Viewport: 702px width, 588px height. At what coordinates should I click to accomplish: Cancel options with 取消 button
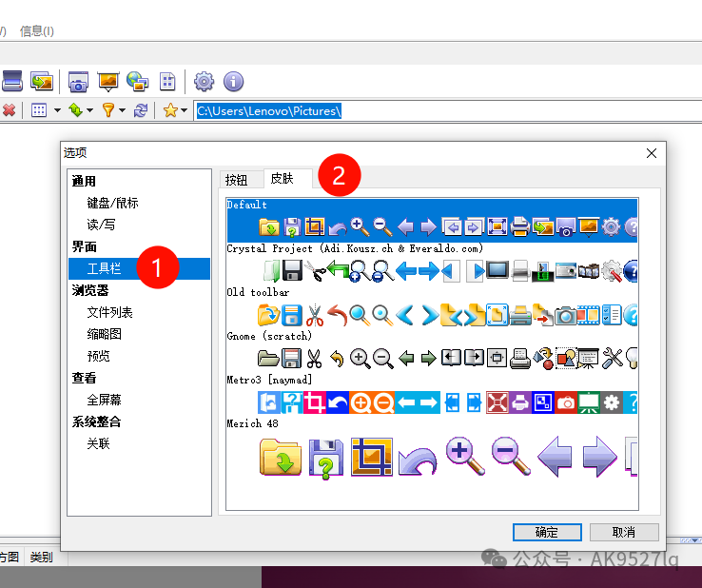point(624,532)
